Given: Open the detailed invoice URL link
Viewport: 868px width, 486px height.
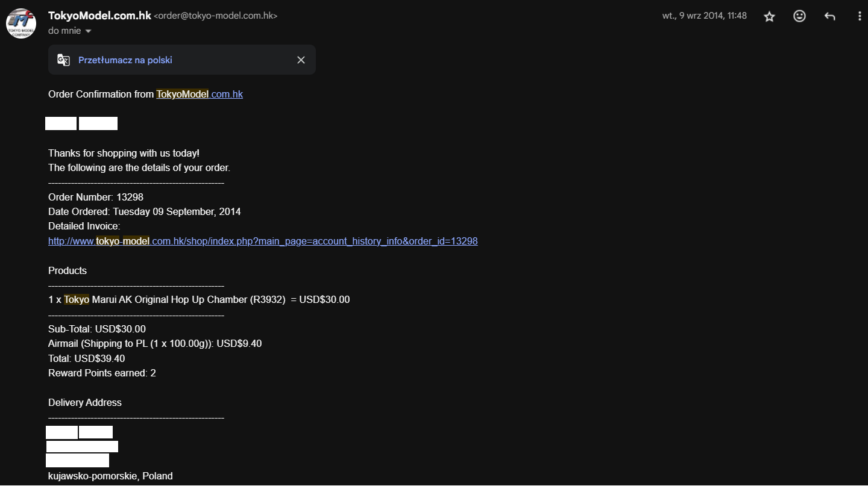Looking at the screenshot, I should click(263, 241).
